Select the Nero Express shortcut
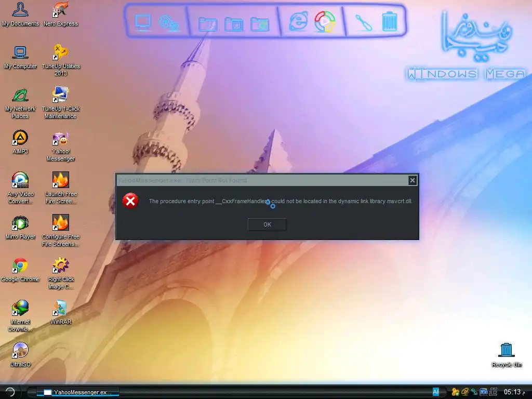 coord(61,15)
